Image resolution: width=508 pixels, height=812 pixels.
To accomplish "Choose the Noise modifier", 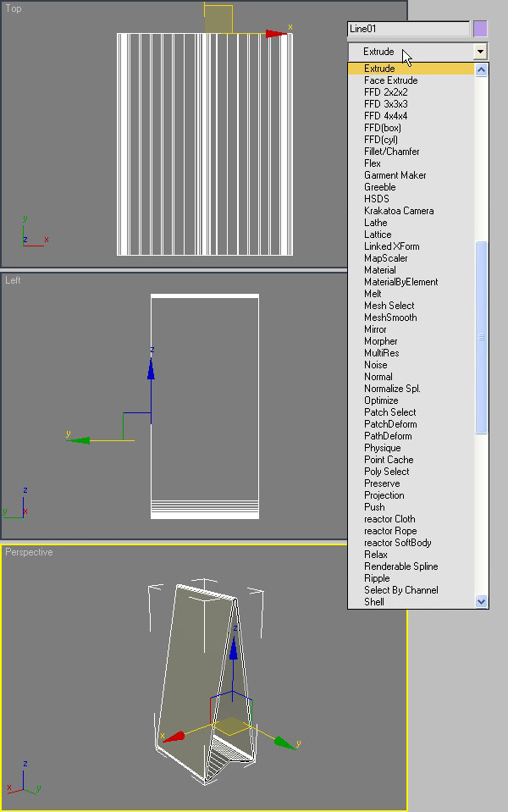I will (375, 365).
